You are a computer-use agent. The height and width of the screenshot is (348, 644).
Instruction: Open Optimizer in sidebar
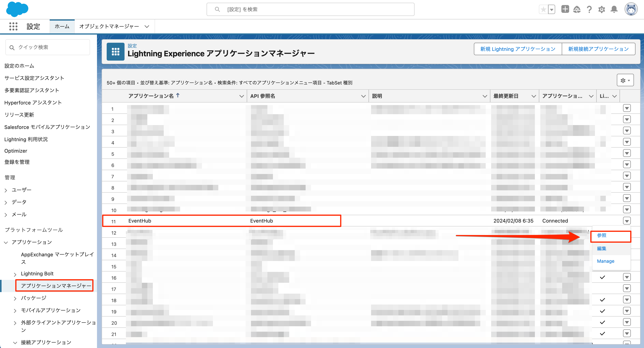point(16,151)
